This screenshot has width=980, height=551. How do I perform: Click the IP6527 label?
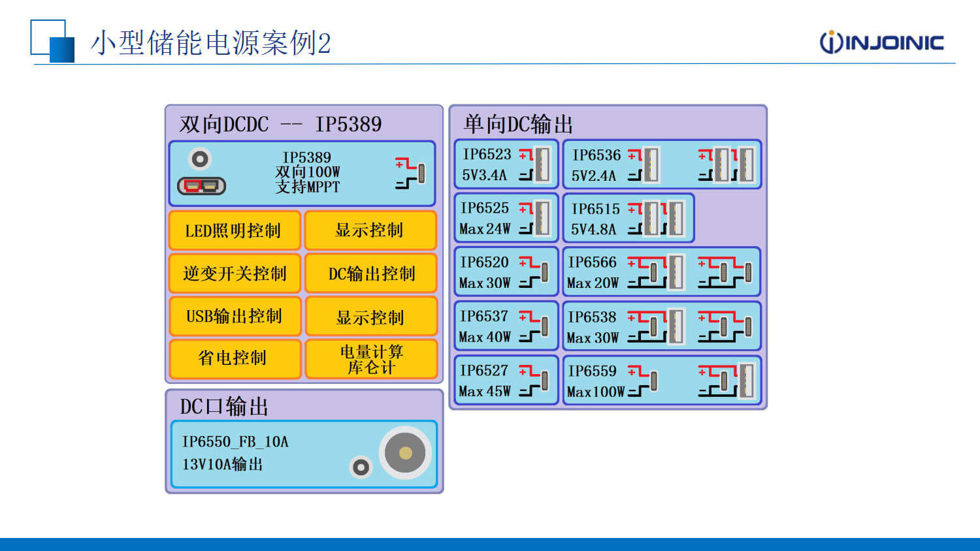pos(483,370)
